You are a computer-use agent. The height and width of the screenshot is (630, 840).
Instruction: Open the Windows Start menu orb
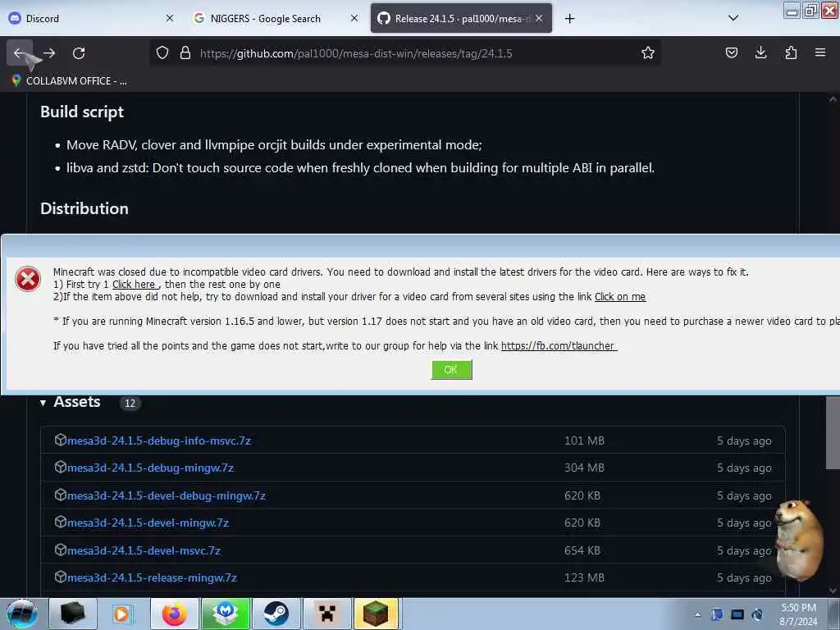(x=22, y=614)
